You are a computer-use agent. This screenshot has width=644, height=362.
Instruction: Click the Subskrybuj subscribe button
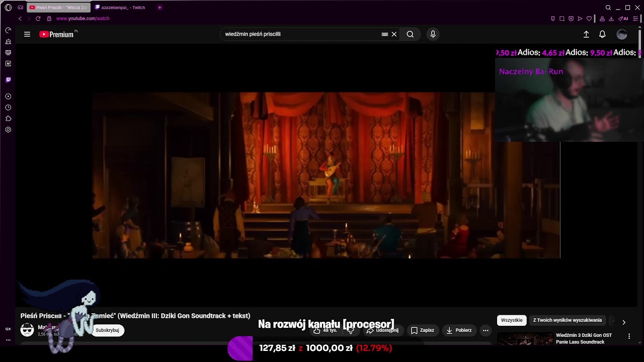click(x=107, y=330)
